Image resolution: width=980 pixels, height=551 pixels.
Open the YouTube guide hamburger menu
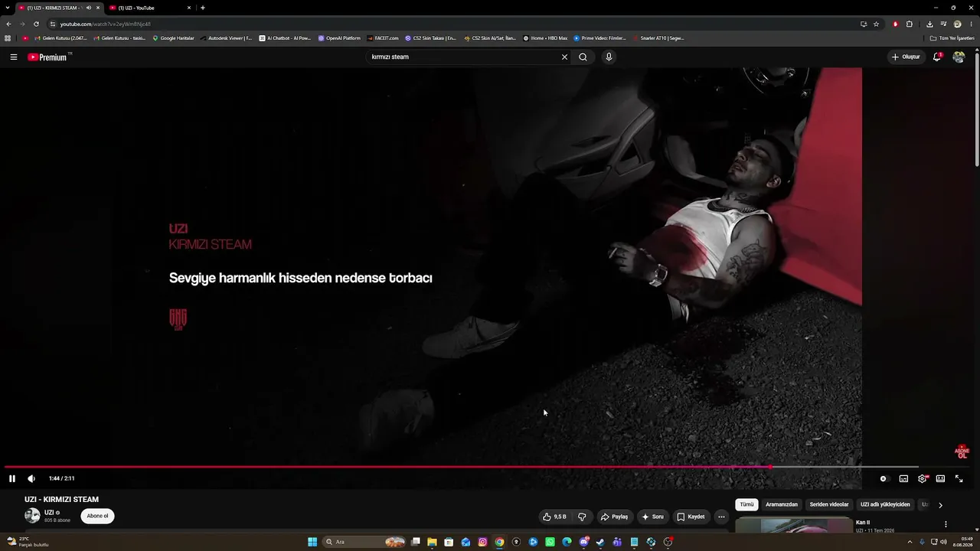13,57
